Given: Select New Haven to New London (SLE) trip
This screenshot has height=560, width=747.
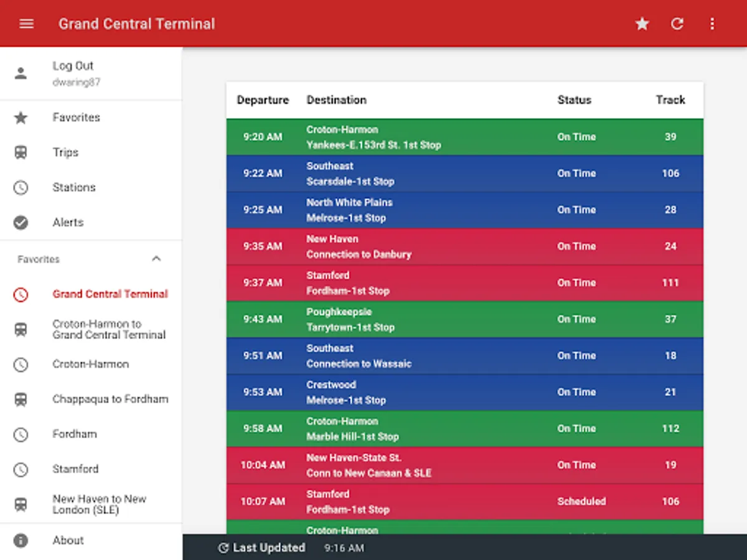Looking at the screenshot, I should 91,504.
